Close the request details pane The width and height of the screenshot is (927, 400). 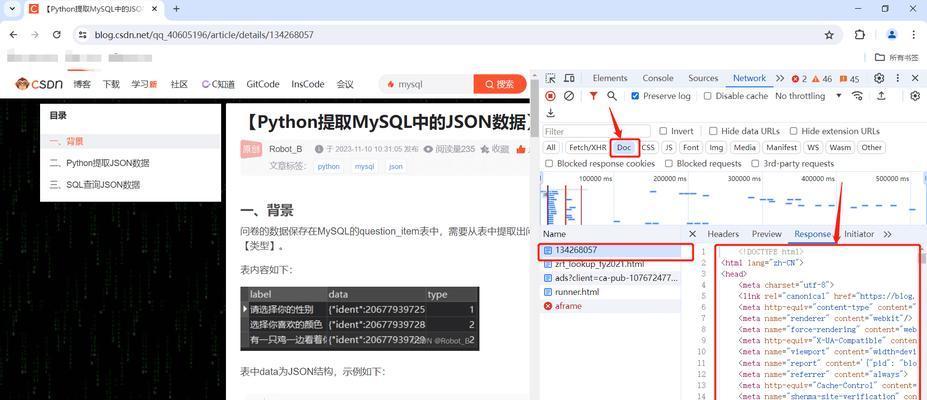pos(693,235)
